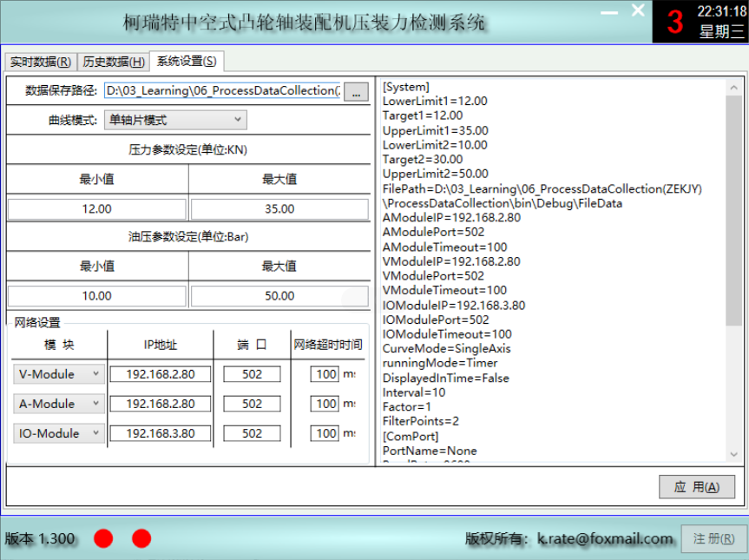Click the oil pressure maximum field 50.00
The image size is (749, 560).
279,296
